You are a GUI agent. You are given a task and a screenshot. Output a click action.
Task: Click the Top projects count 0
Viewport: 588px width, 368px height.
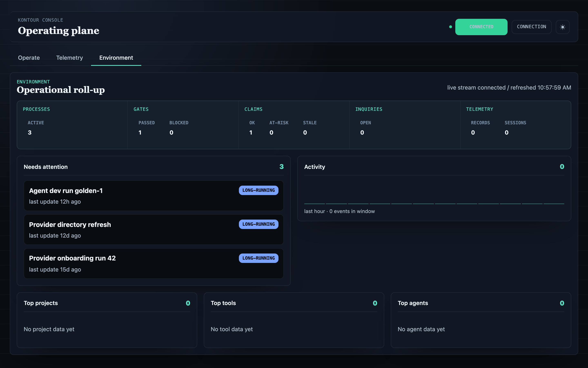(x=188, y=303)
